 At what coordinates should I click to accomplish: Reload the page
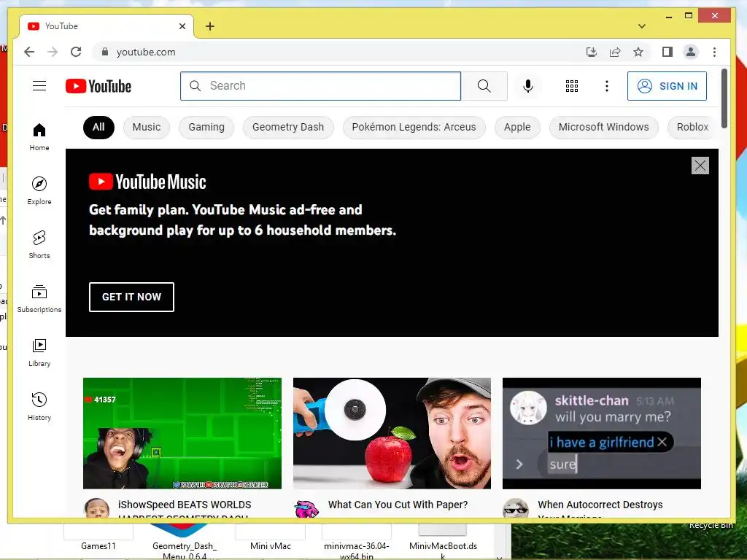coord(76,52)
